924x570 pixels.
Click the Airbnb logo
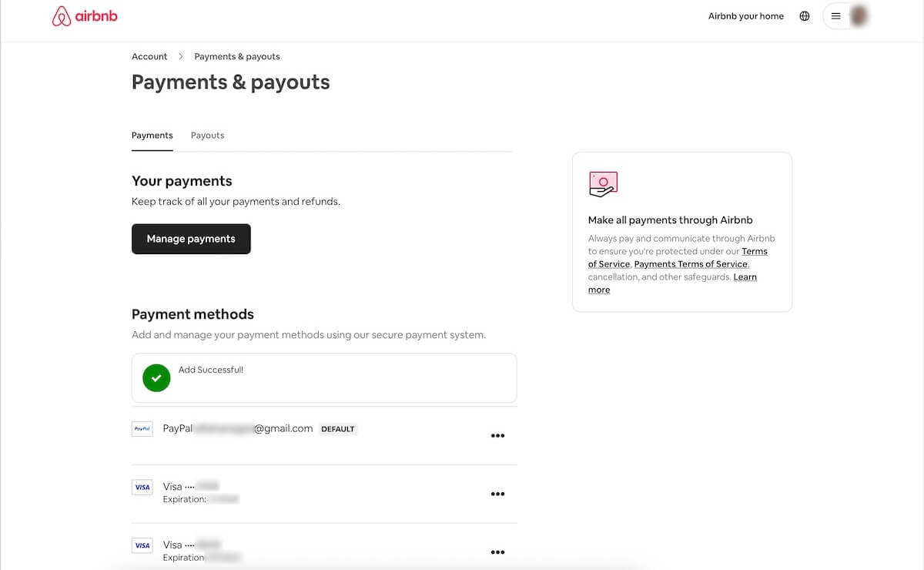click(x=84, y=15)
